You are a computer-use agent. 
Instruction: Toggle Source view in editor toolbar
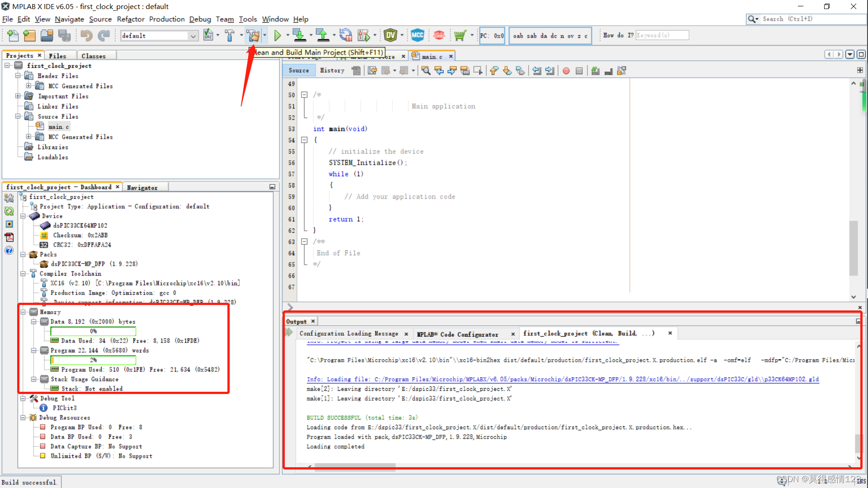(x=299, y=70)
